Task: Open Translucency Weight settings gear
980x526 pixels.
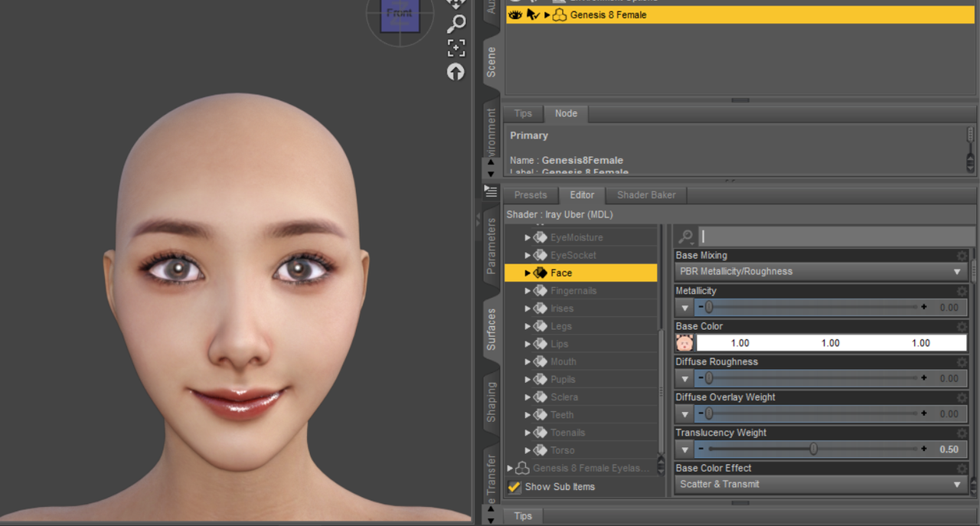Action: point(962,433)
